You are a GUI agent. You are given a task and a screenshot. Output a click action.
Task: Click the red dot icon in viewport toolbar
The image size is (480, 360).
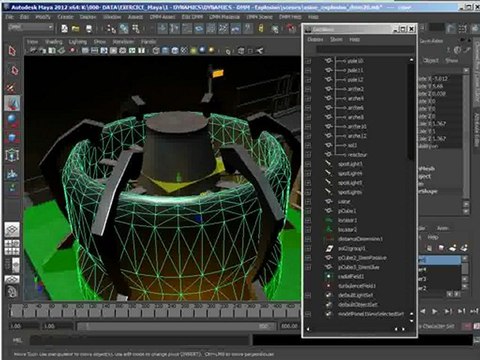[72, 51]
